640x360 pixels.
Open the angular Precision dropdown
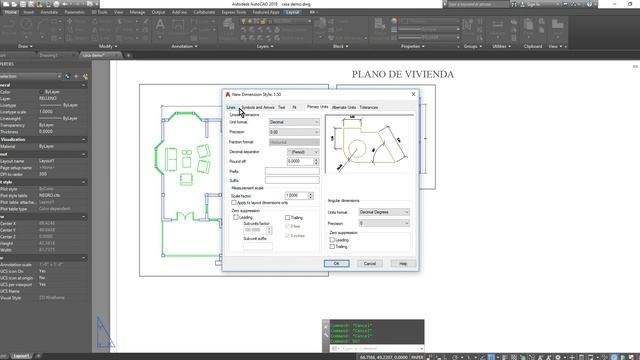384,223
